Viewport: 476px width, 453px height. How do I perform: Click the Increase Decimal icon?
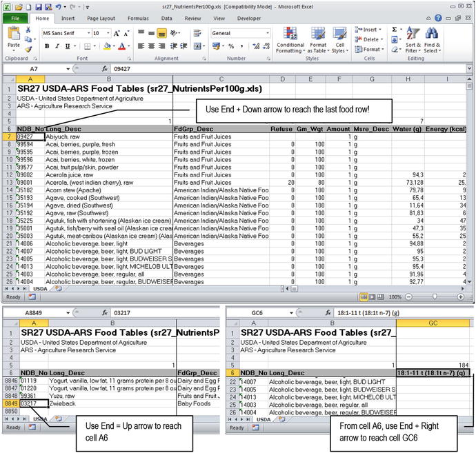point(256,46)
